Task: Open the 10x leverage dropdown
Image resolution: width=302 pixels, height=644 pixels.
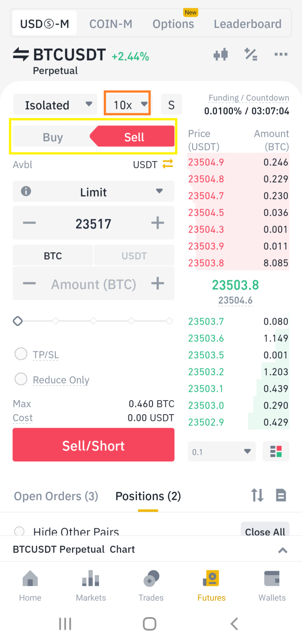Action: click(x=128, y=103)
